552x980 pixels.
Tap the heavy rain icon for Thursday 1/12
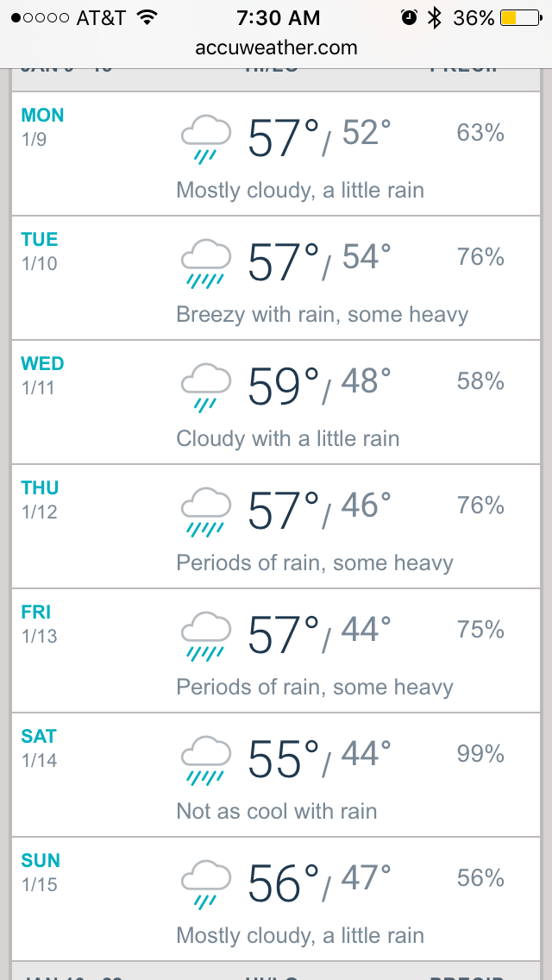206,512
